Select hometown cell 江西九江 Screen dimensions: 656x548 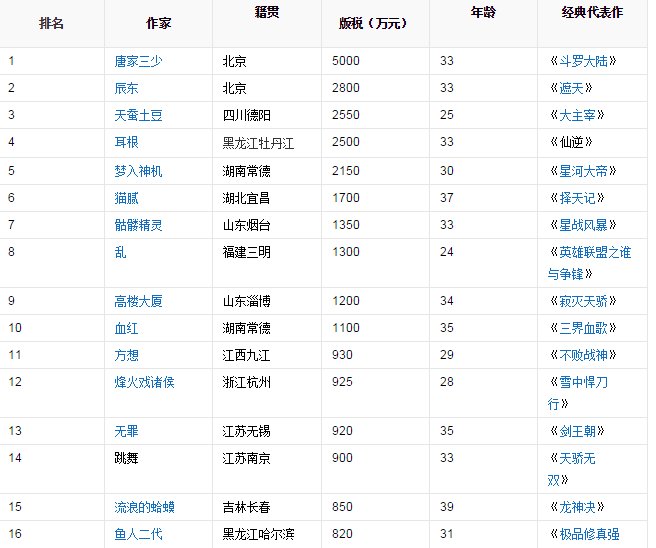(x=247, y=355)
